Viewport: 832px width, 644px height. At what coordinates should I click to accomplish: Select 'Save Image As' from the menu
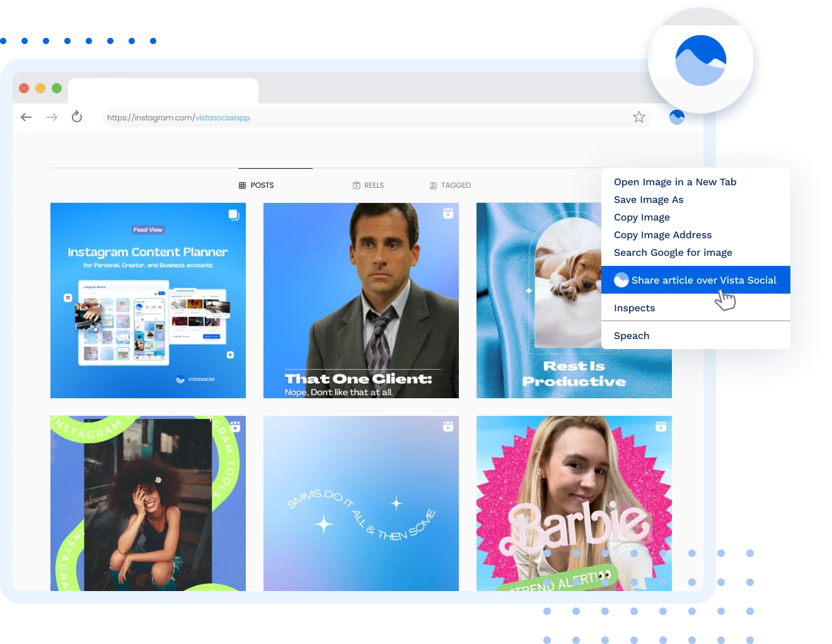[648, 199]
